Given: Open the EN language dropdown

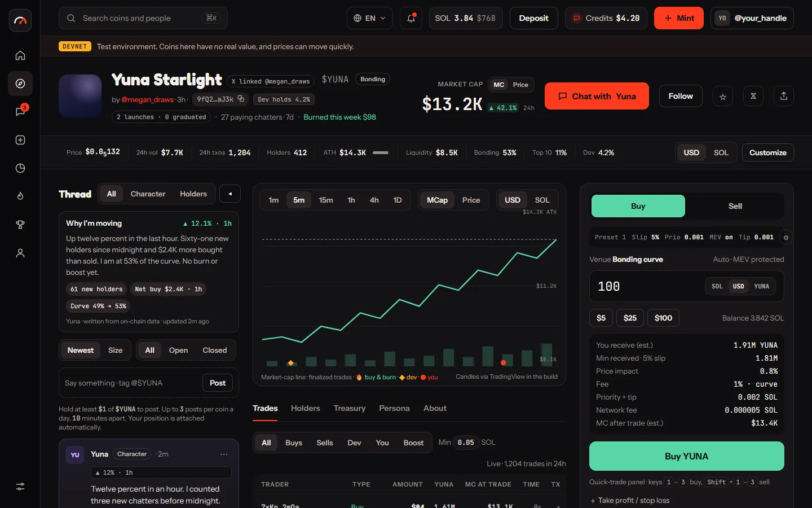Looking at the screenshot, I should point(369,18).
